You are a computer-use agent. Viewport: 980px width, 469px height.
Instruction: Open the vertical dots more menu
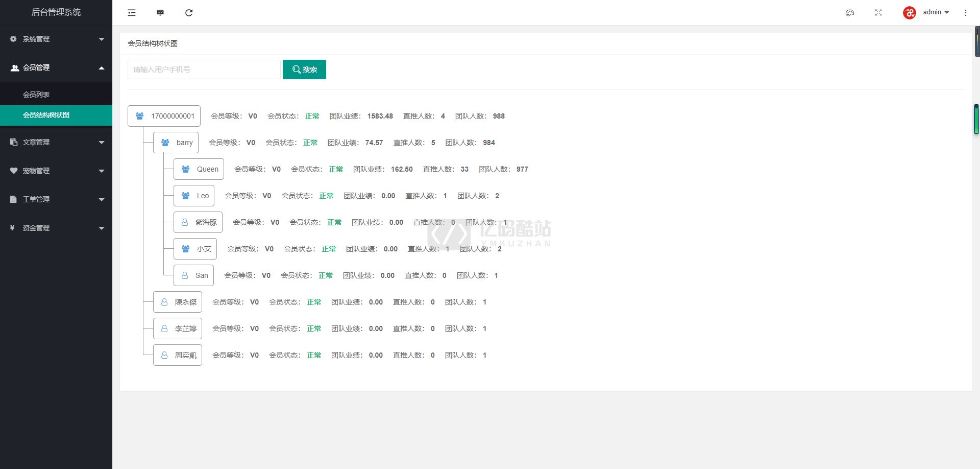966,13
